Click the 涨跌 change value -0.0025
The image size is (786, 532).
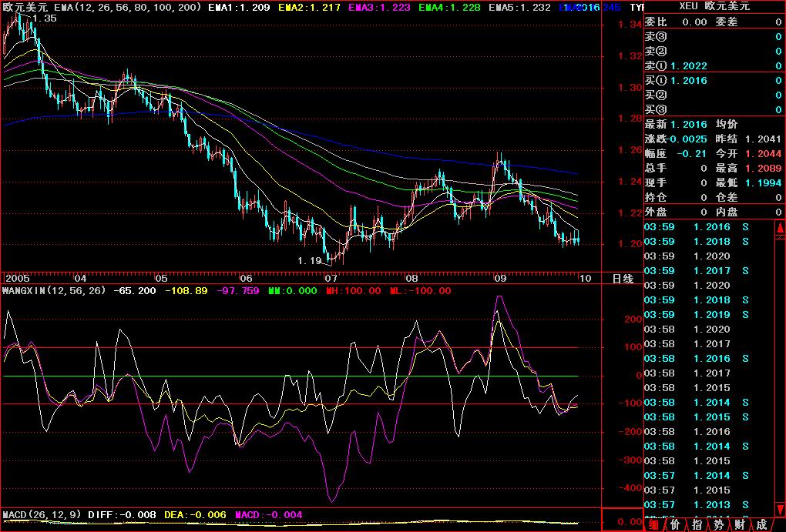click(689, 139)
